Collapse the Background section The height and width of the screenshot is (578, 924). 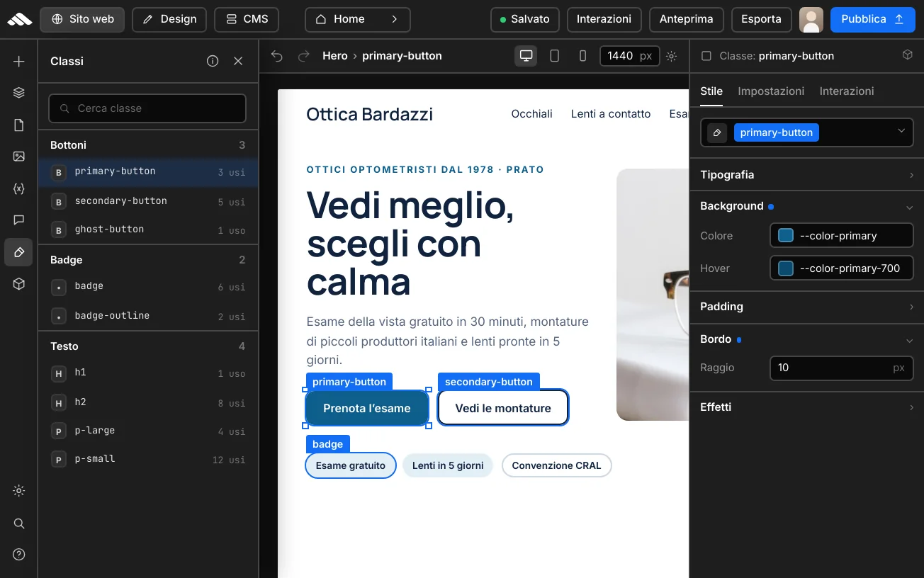[x=807, y=206]
